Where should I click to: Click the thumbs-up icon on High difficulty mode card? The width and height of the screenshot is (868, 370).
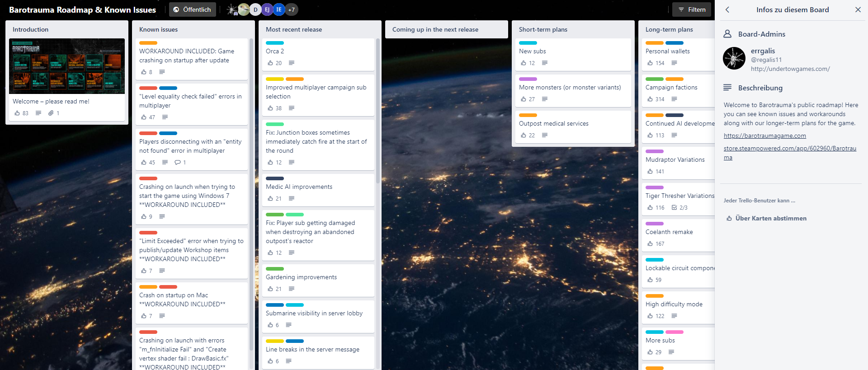click(x=650, y=316)
